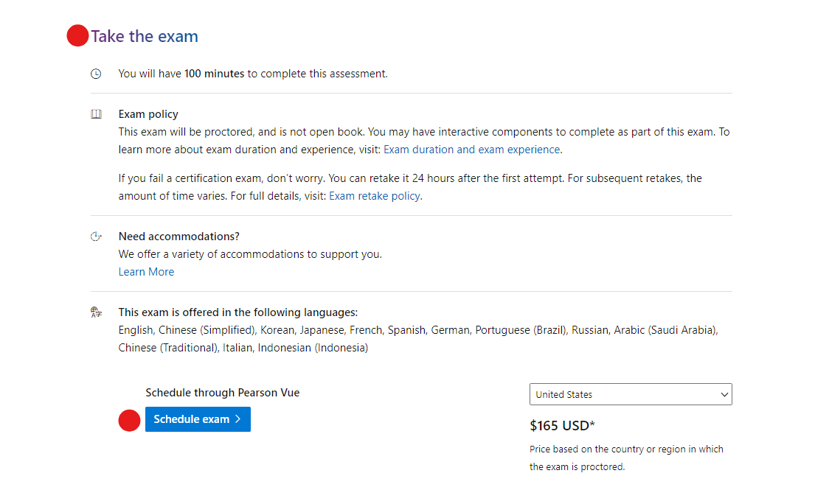Click the $165 USD price text
Viewport: 829px width, 504px height.
562,426
